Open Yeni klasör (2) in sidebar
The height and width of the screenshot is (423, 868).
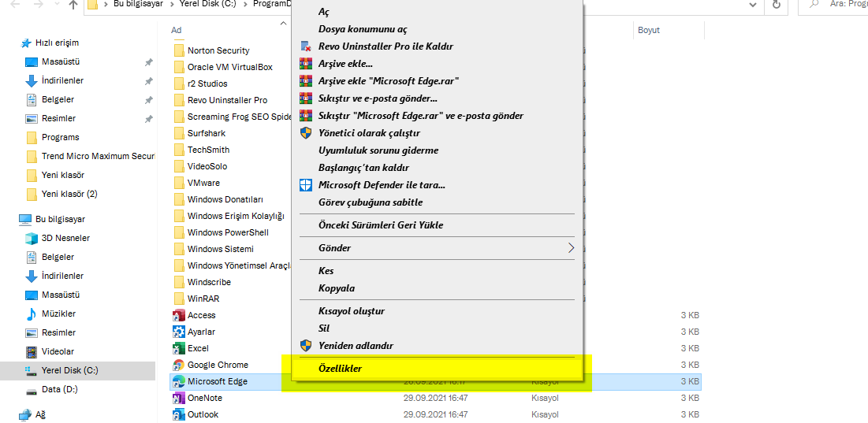point(69,194)
